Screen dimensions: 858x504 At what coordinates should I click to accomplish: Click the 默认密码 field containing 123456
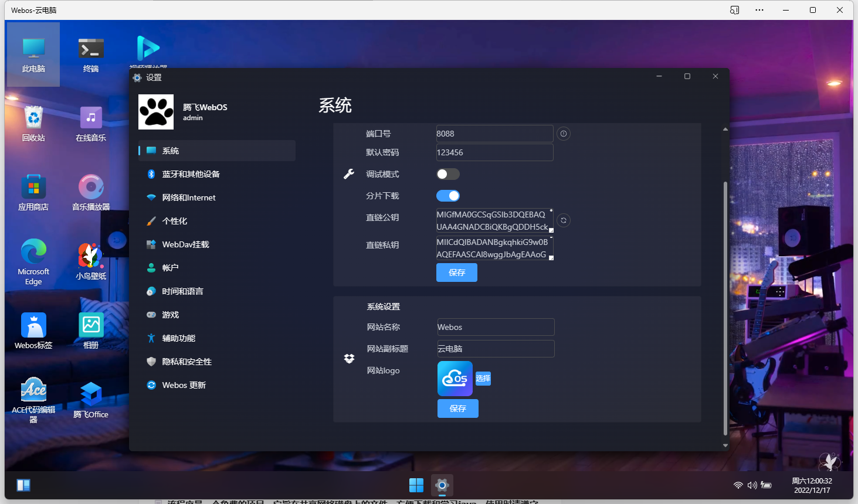coord(495,152)
